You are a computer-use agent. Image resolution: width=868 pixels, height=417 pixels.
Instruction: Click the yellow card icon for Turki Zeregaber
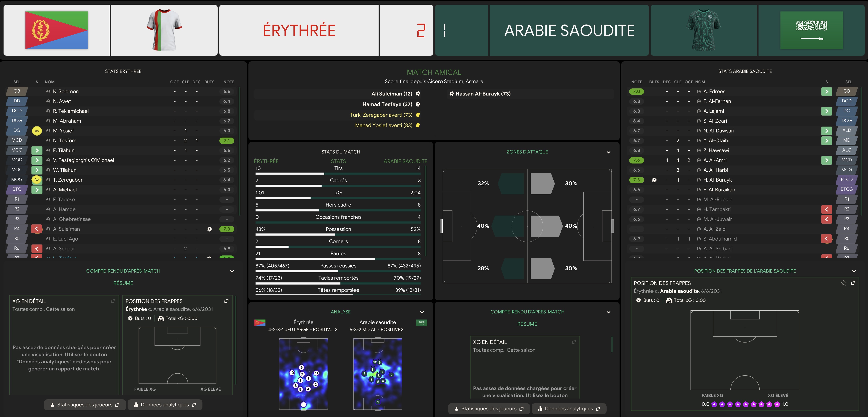418,115
